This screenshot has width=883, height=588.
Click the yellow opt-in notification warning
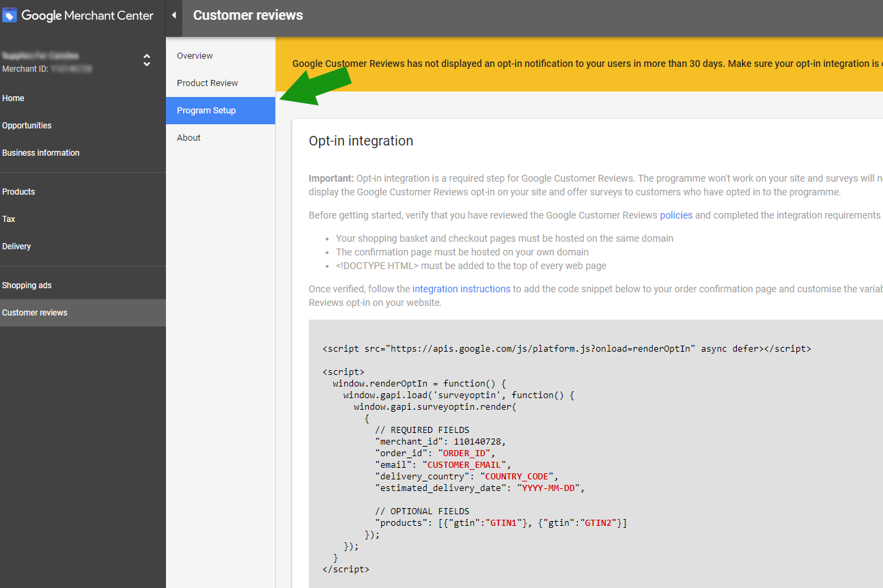pos(579,64)
